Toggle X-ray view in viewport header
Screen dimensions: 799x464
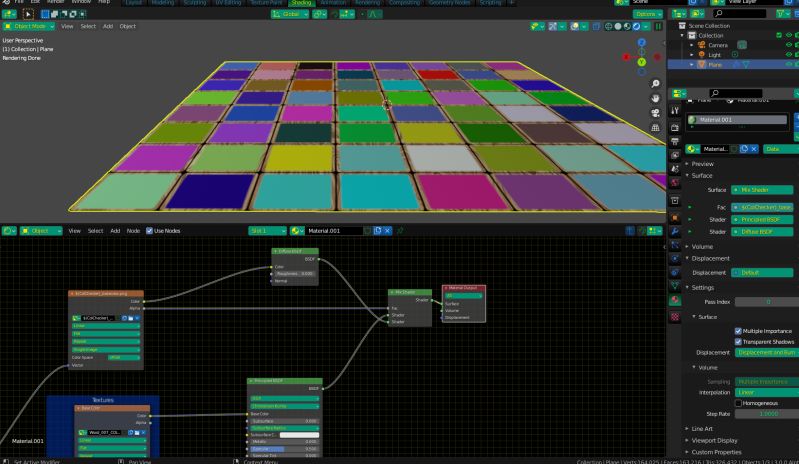coord(596,26)
